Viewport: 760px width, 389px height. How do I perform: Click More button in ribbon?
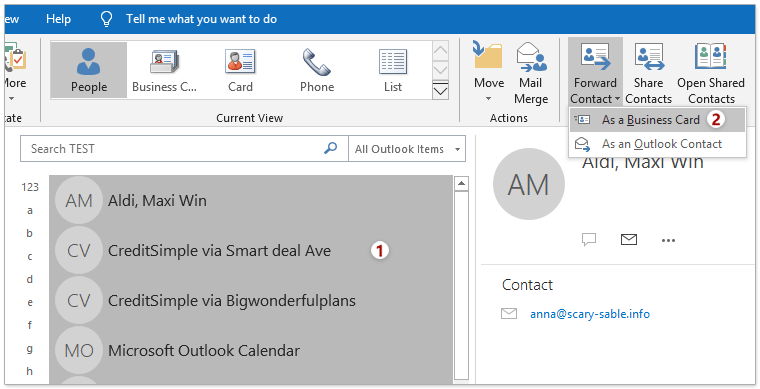[15, 73]
